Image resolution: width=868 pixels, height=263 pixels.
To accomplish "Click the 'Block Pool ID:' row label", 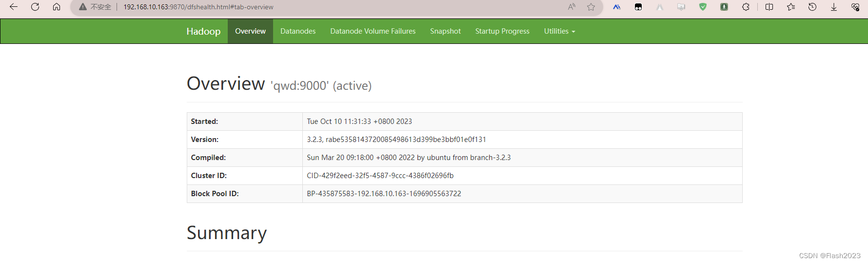I will click(215, 194).
